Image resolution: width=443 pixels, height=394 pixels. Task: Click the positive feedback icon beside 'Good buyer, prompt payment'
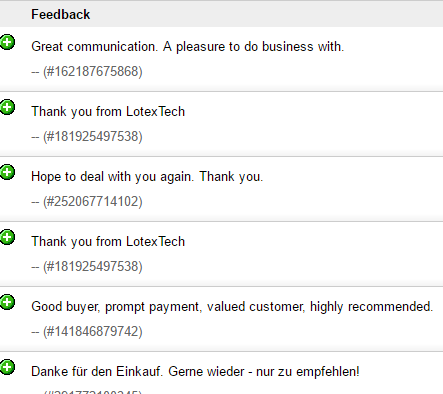7,302
